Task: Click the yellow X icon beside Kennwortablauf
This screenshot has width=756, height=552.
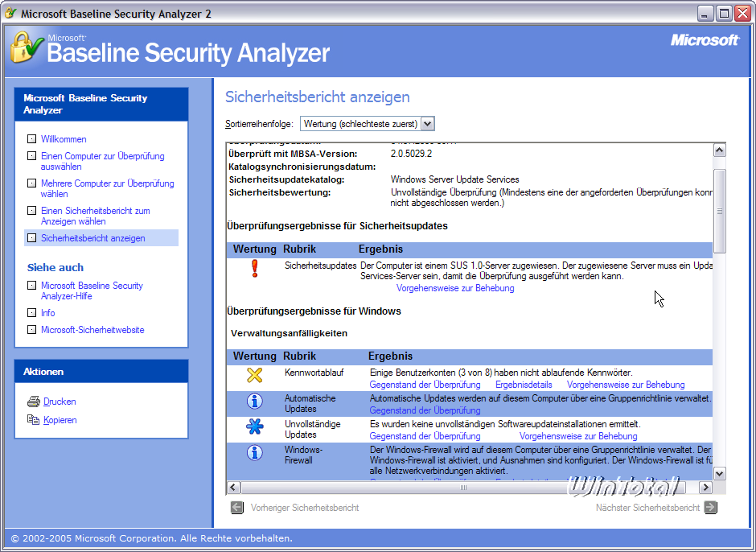Action: (255, 376)
